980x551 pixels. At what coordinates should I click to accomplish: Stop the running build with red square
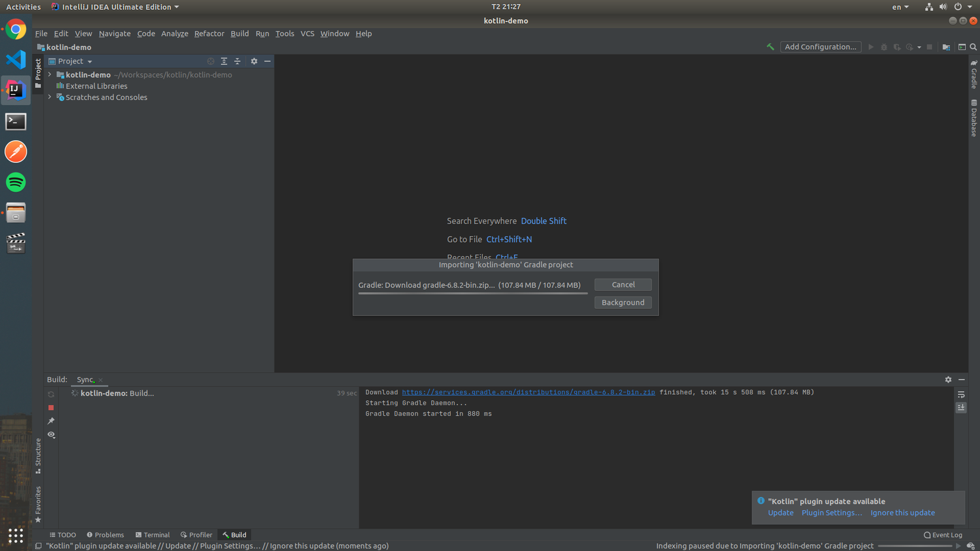51,408
